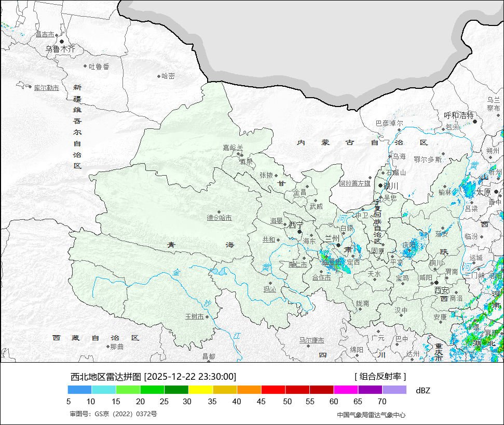
Task: Click the 60 dBZ magenta legend swatch
Action: 346,390
